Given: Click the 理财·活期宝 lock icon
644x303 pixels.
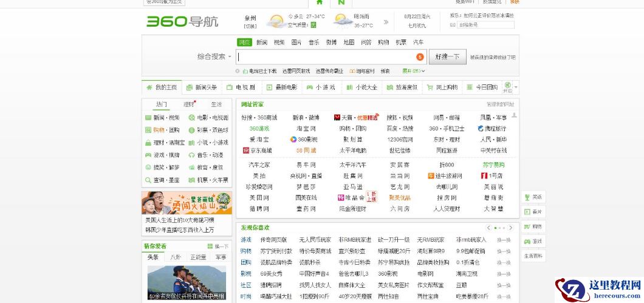Looking at the screenshot, I should click(x=148, y=143).
